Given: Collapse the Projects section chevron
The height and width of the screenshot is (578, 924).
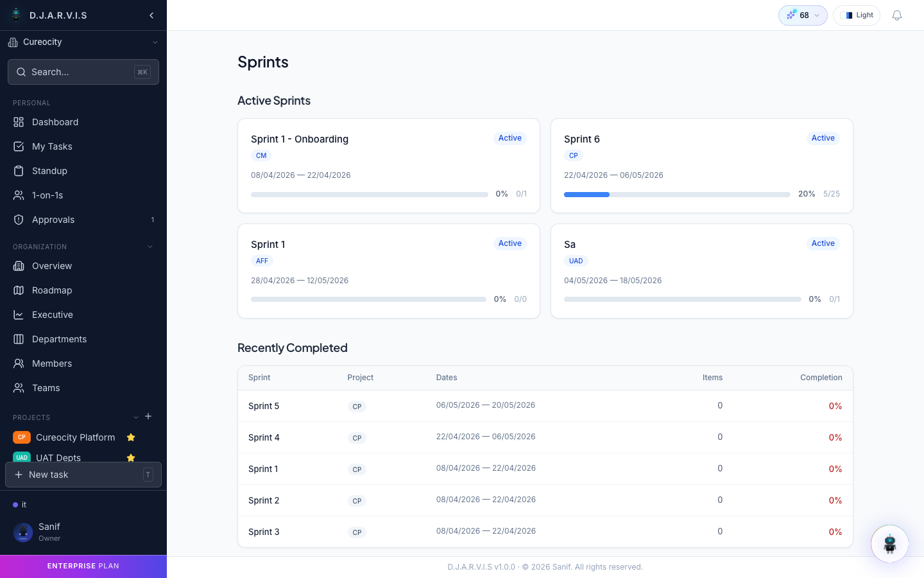Looking at the screenshot, I should coord(136,417).
